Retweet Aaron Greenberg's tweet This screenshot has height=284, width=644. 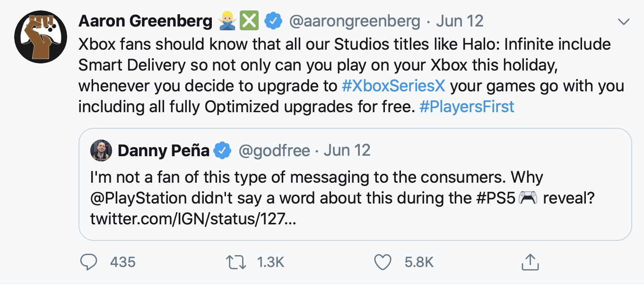[x=236, y=262]
